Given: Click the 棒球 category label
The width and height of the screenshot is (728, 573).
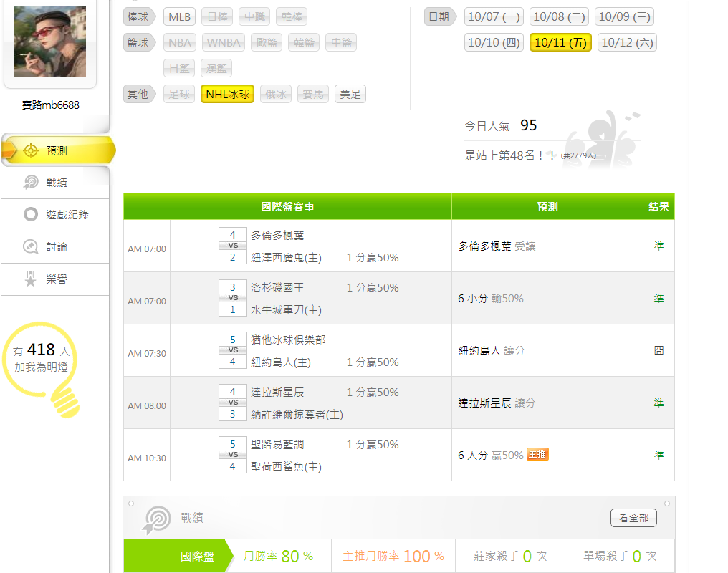Looking at the screenshot, I should pyautogui.click(x=139, y=16).
